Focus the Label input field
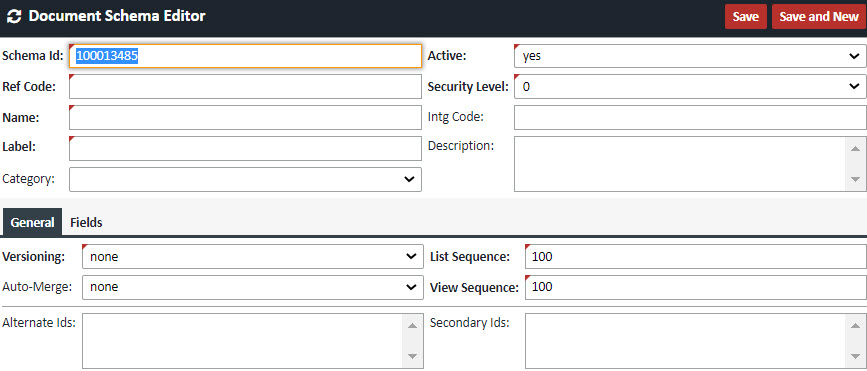The width and height of the screenshot is (867, 371). [246, 148]
